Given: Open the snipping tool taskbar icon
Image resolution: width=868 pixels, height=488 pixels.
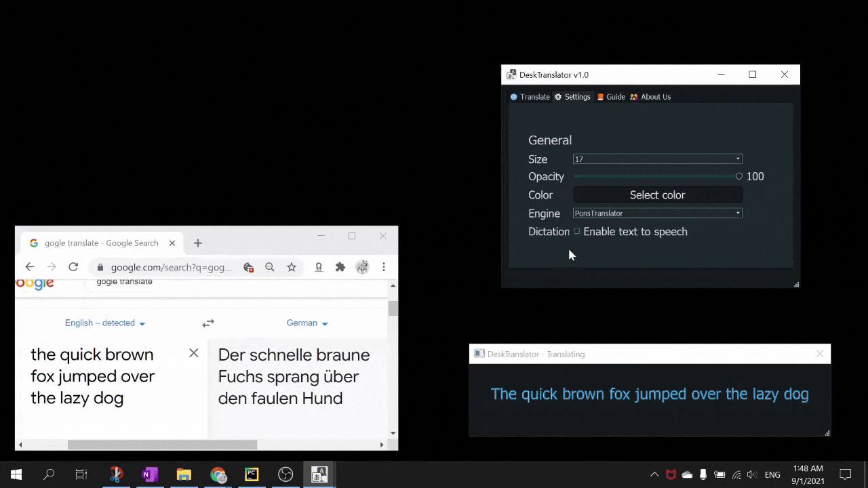Looking at the screenshot, I should 116,474.
